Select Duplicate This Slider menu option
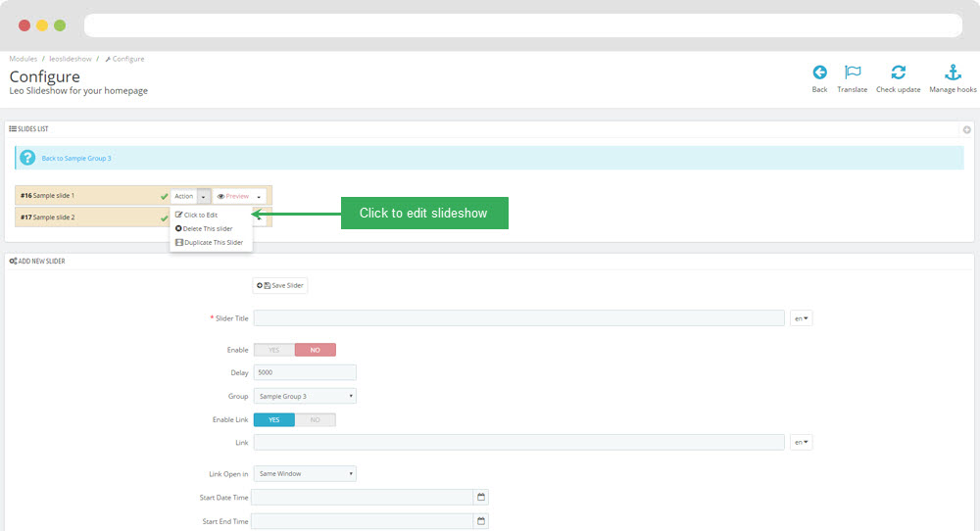The height and width of the screenshot is (531, 980). point(213,242)
